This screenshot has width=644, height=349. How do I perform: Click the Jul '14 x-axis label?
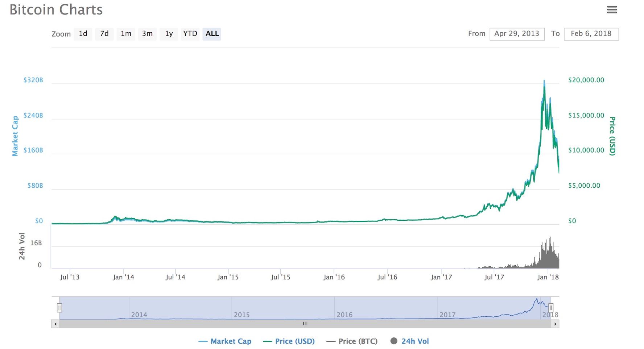pyautogui.click(x=176, y=277)
